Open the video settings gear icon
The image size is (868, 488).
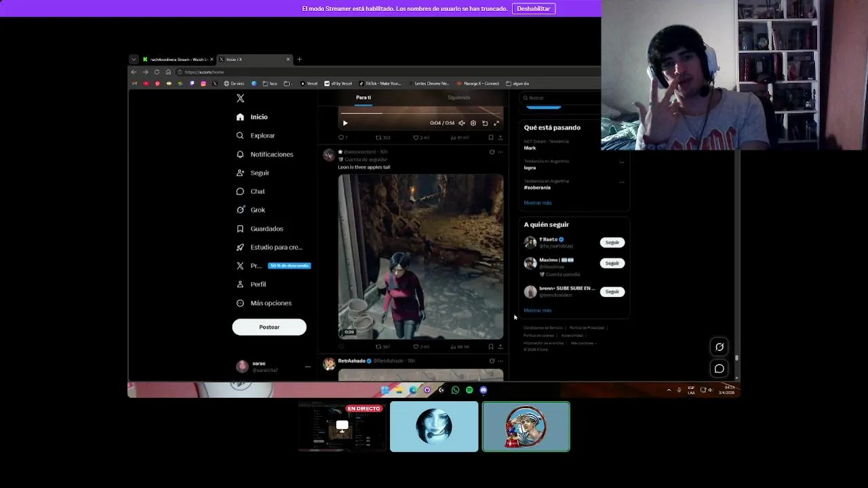(x=473, y=123)
